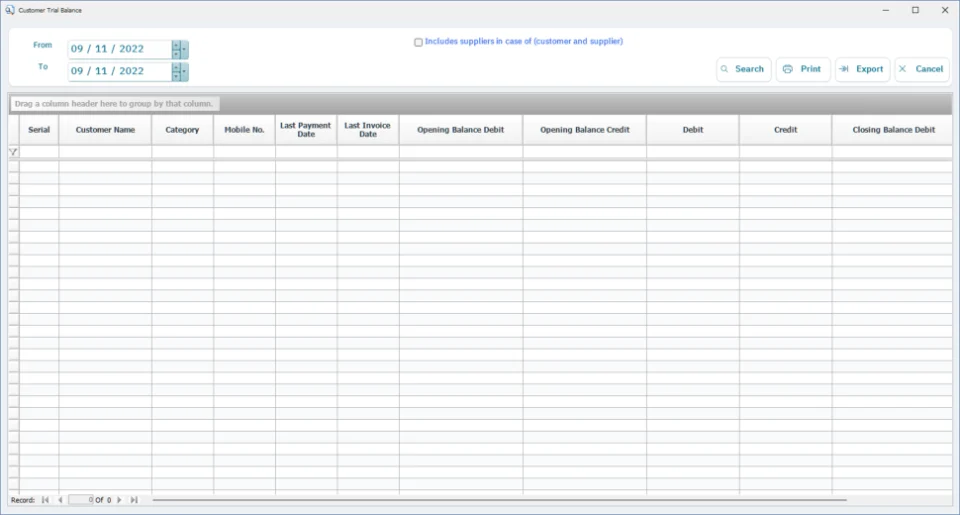Screen dimensions: 960x515
Task: Open the From date calendar dropdown
Action: coord(184,50)
